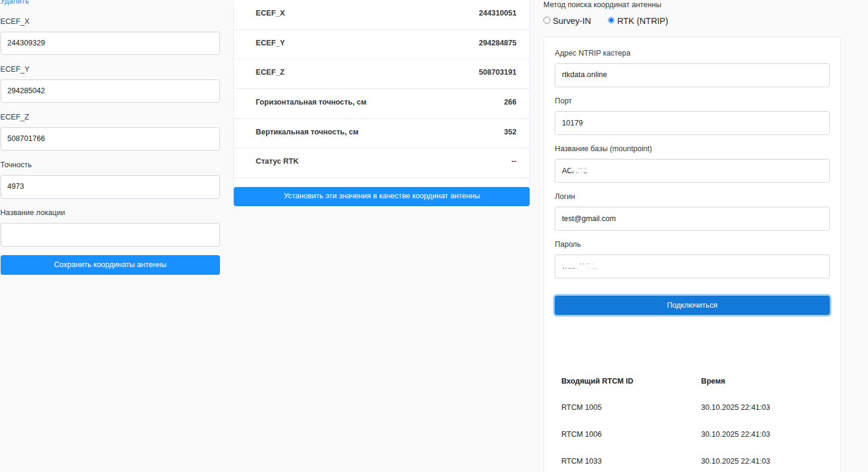Select the RTK (NTRIP) radio option
The width and height of the screenshot is (868, 472).
click(611, 20)
